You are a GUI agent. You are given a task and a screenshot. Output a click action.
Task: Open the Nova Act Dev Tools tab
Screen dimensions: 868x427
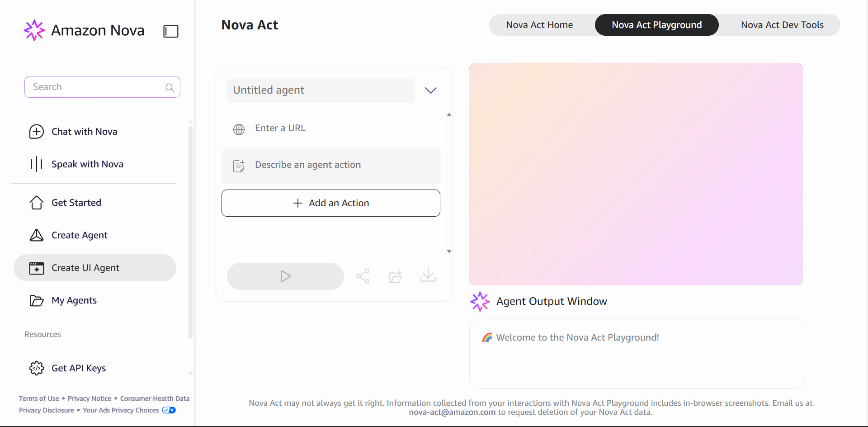pos(782,25)
